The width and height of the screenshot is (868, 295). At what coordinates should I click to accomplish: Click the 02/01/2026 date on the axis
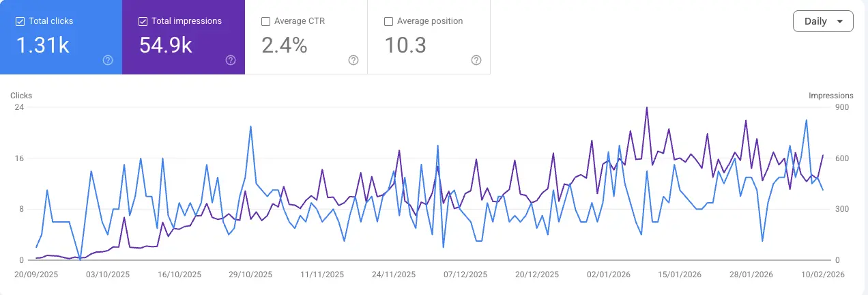[608, 275]
